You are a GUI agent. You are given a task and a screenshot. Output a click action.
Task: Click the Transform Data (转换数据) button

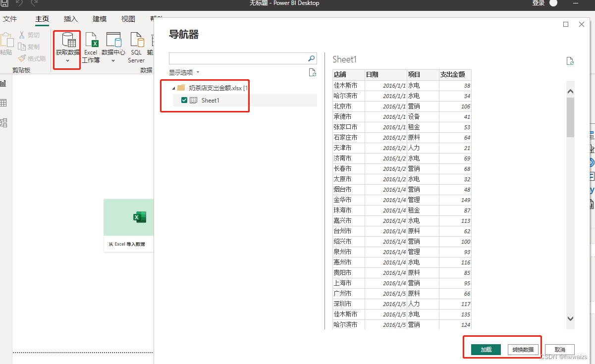(523, 350)
